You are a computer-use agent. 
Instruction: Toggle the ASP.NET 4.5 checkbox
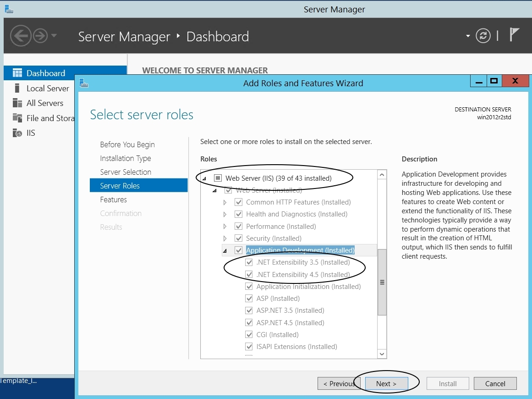click(x=249, y=322)
